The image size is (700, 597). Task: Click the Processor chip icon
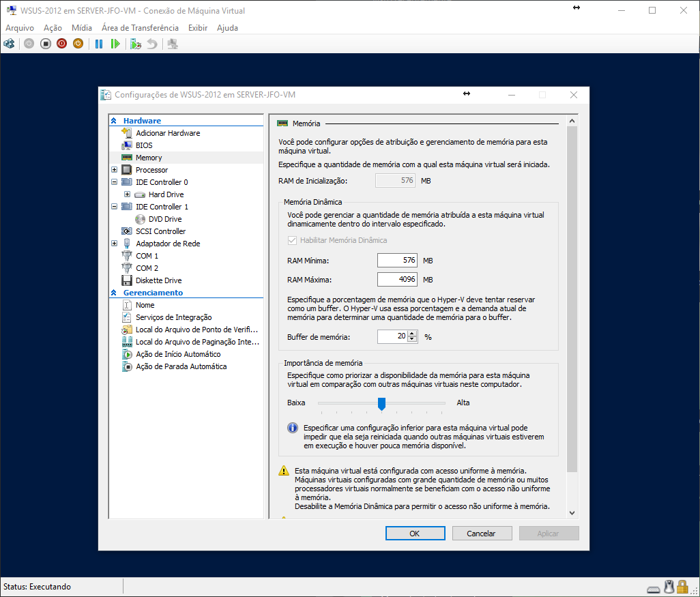pyautogui.click(x=127, y=170)
